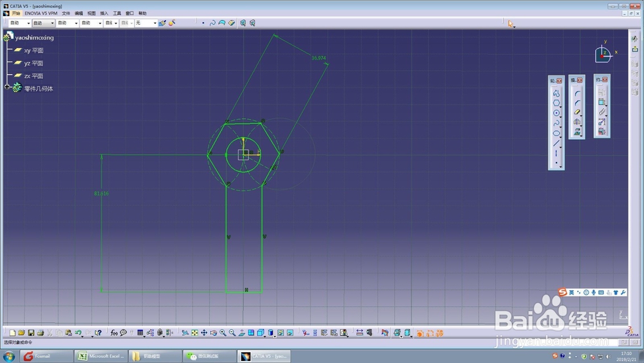Screen dimensions: 644x363
Task: Open the 插入 menu
Action: pos(104,13)
